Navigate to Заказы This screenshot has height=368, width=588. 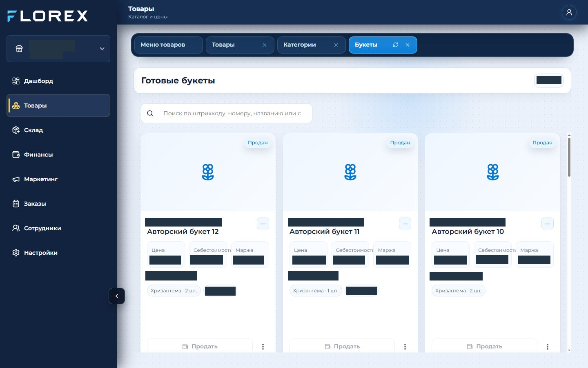58,204
